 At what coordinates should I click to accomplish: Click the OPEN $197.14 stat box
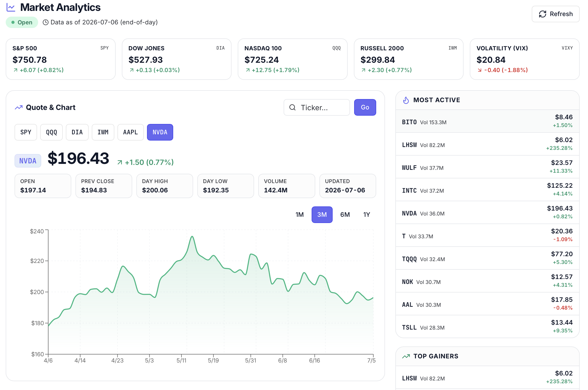(x=43, y=186)
